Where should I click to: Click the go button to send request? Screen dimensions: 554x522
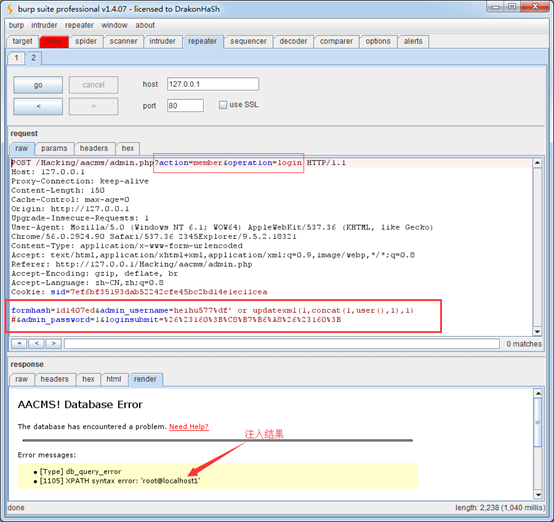[38, 85]
